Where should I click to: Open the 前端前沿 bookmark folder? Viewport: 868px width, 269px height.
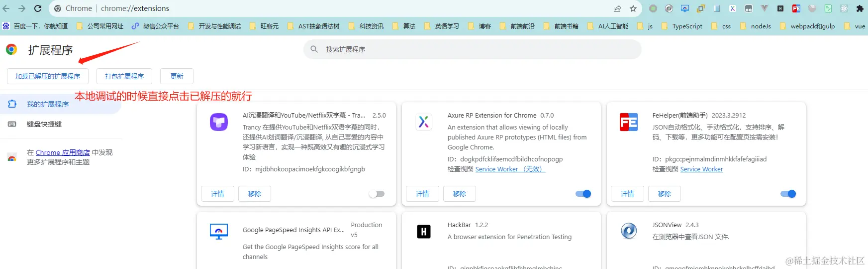pyautogui.click(x=517, y=26)
